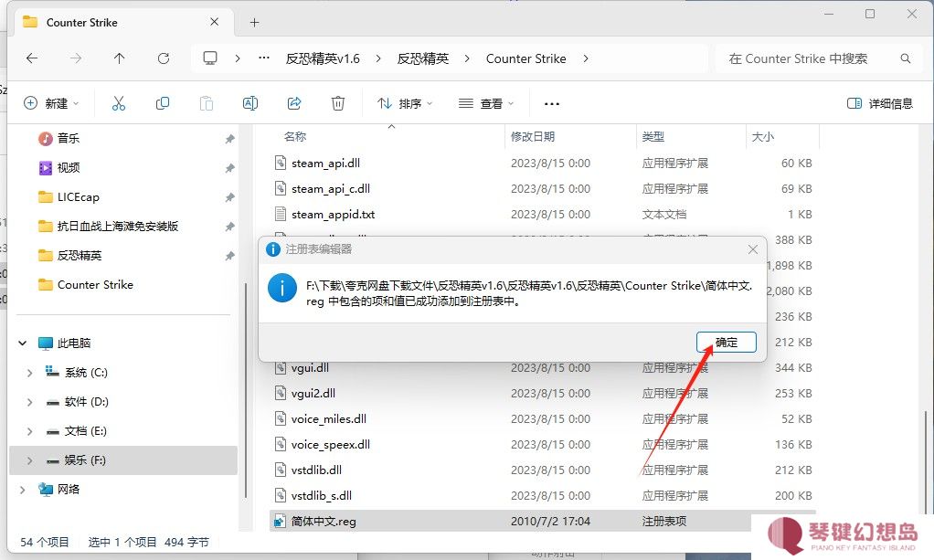Open the 查看 view dropdown
Screen dimensions: 934x560
click(485, 103)
